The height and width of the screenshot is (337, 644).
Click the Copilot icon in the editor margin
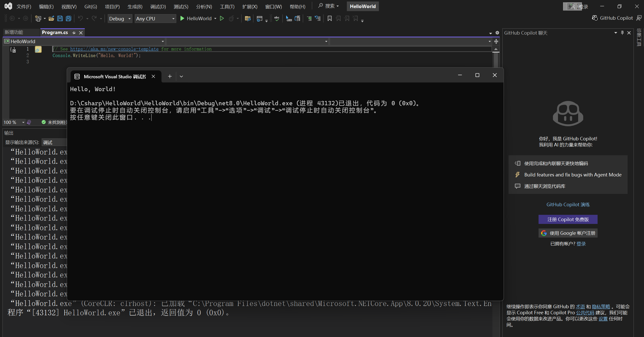[x=38, y=49]
